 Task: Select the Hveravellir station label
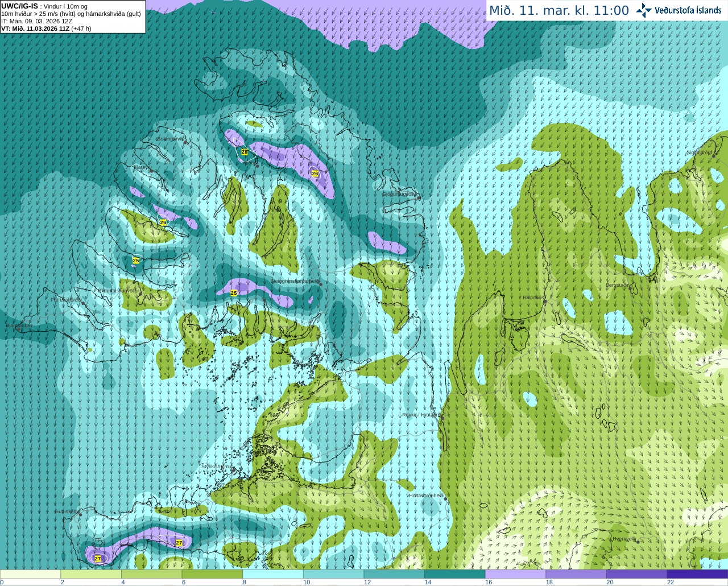(x=624, y=539)
